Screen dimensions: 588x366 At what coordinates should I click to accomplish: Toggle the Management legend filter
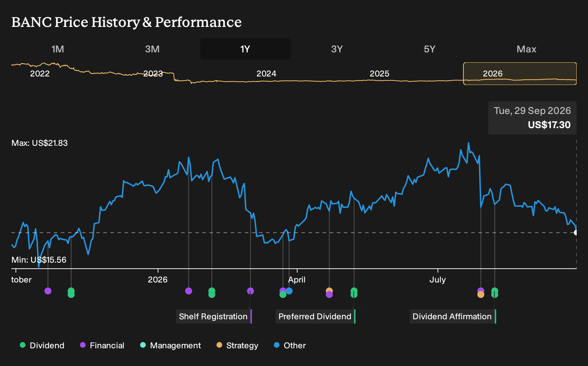[x=171, y=345]
